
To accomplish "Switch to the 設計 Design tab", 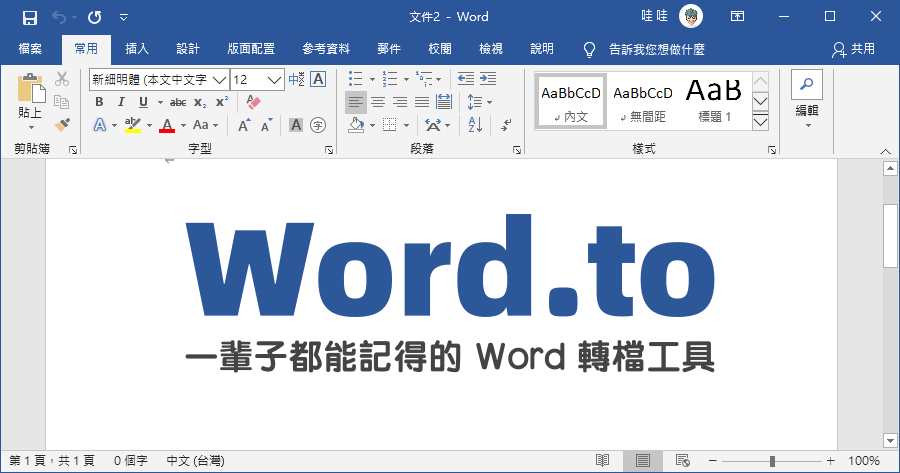I will coord(188,49).
